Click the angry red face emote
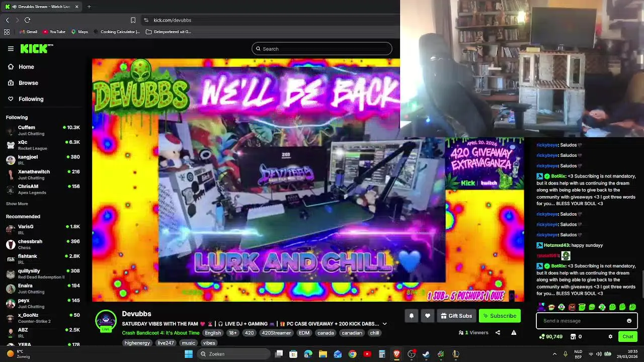 (572, 307)
